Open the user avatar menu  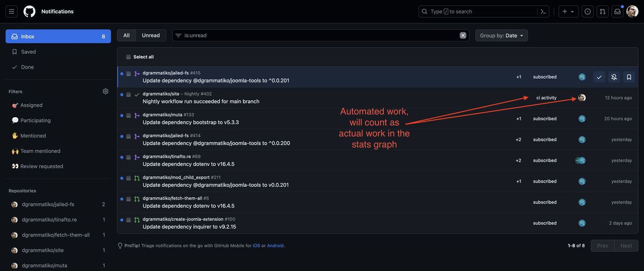click(x=632, y=11)
